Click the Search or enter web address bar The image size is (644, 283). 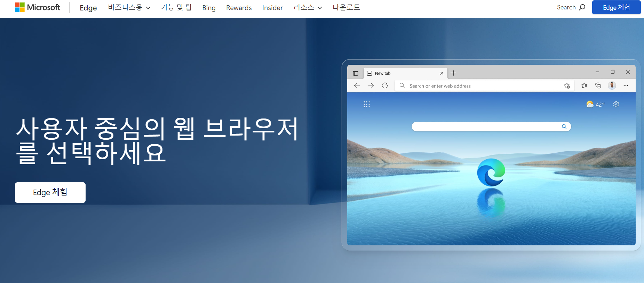(x=484, y=86)
